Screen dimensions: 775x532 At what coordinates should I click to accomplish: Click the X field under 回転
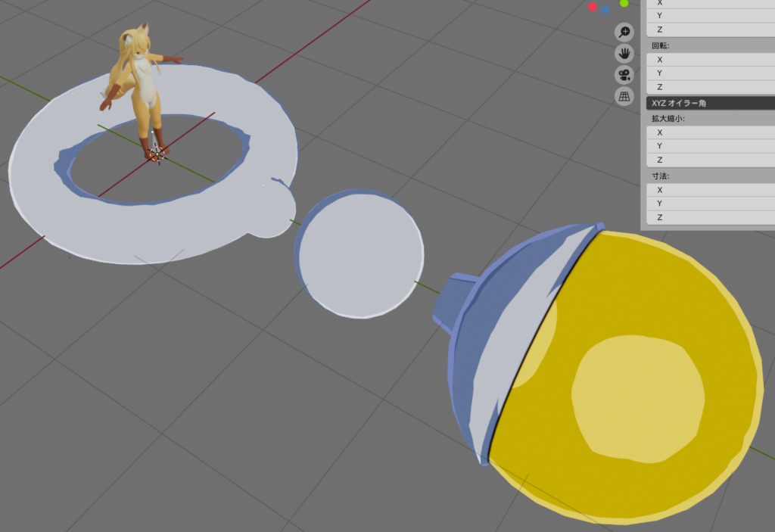pyautogui.click(x=711, y=59)
